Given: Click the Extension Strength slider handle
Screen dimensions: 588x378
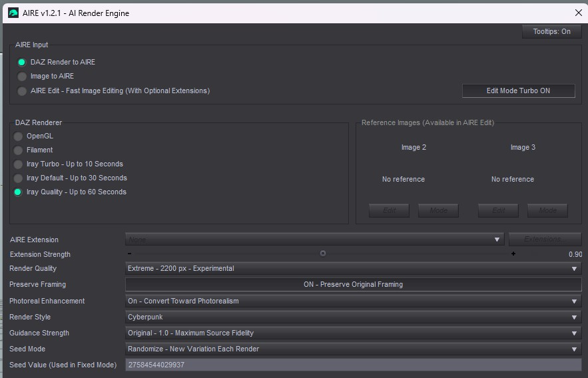Looking at the screenshot, I should [322, 254].
